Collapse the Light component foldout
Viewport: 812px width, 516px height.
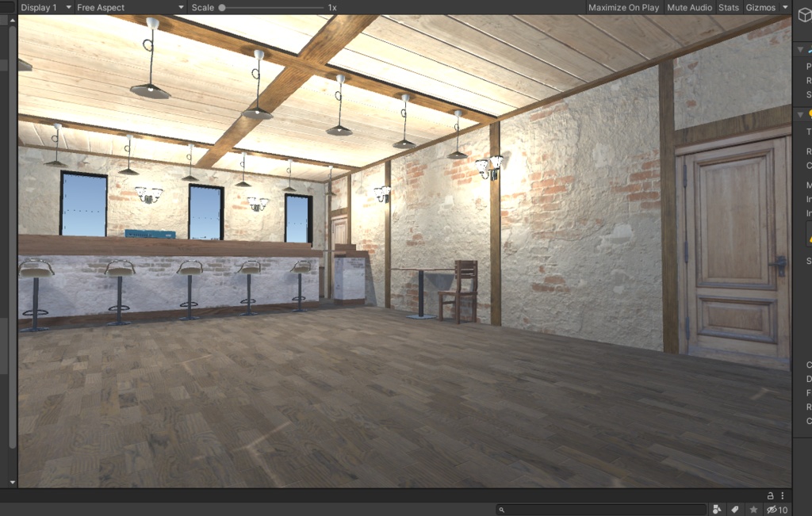801,114
